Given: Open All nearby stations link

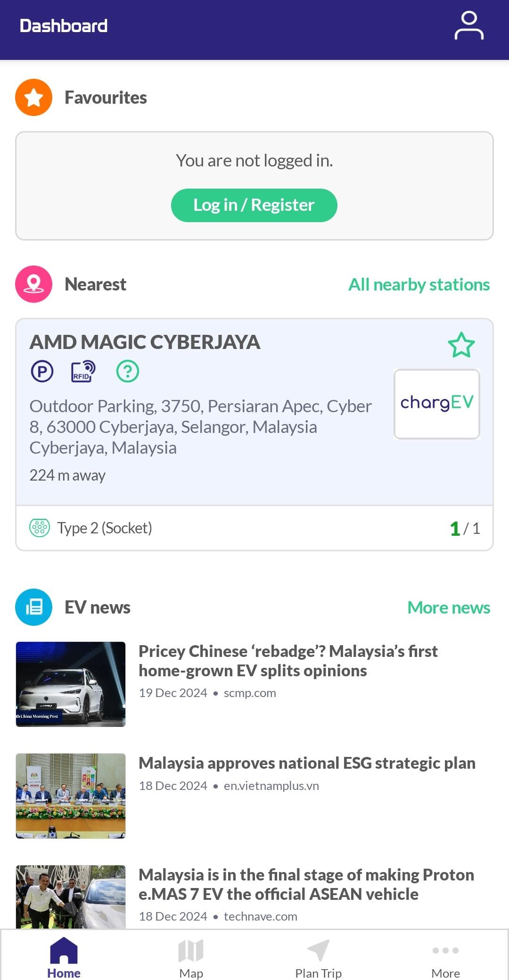Looking at the screenshot, I should (419, 284).
